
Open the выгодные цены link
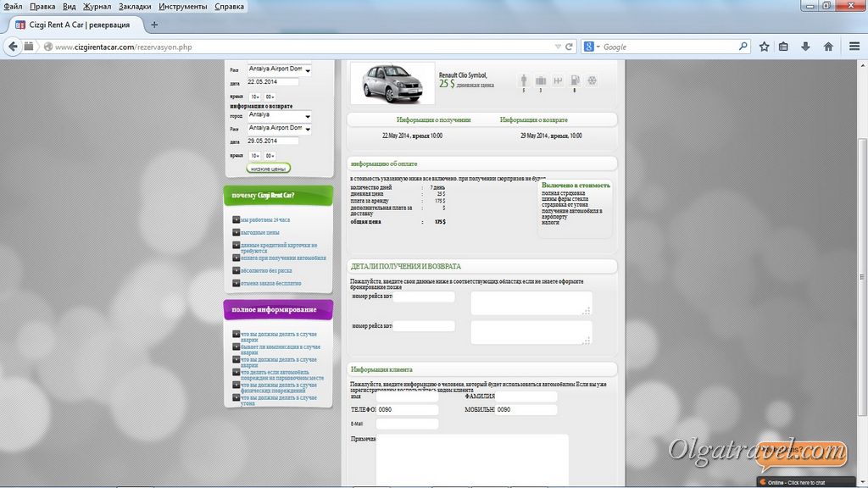point(259,232)
